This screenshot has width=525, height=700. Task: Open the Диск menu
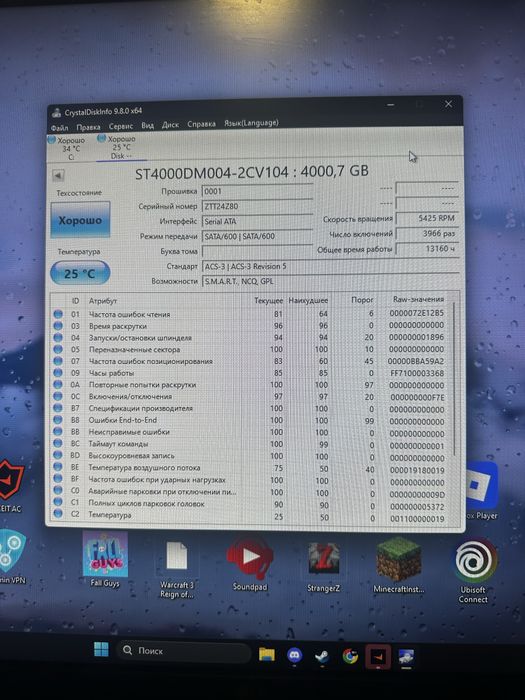point(170,125)
